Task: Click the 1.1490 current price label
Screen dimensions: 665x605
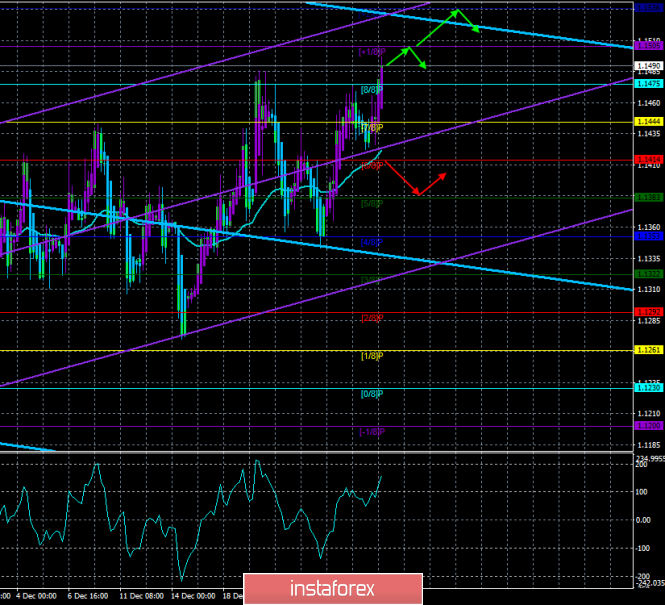Action: (646, 66)
